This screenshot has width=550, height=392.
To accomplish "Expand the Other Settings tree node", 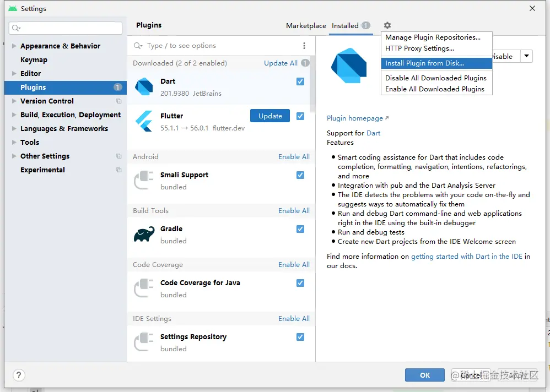I will coord(14,156).
